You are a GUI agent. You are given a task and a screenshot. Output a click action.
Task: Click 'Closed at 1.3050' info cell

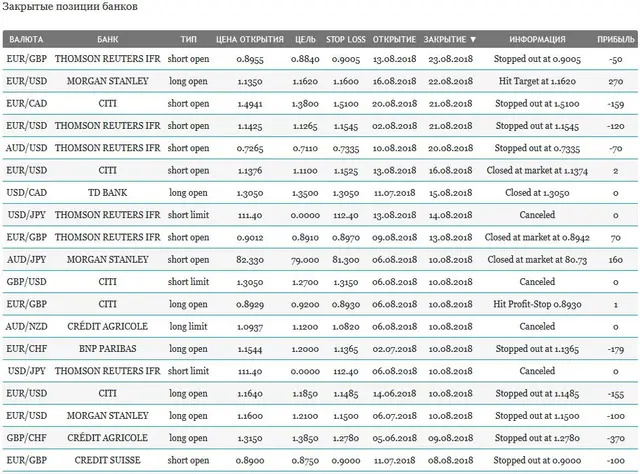537,193
